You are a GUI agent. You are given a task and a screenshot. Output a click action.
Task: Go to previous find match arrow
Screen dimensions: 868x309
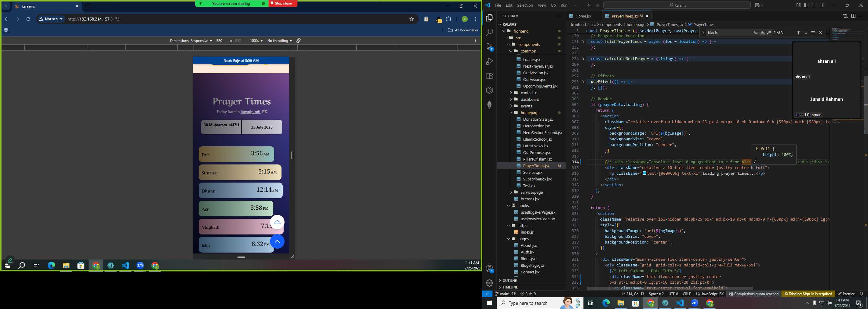point(798,33)
